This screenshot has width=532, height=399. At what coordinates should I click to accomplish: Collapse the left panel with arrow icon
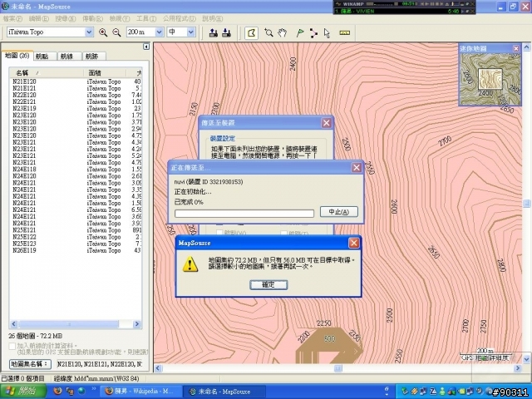pyautogui.click(x=146, y=47)
